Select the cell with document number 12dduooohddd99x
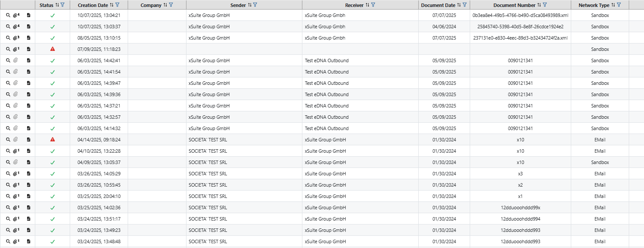 tap(520, 208)
